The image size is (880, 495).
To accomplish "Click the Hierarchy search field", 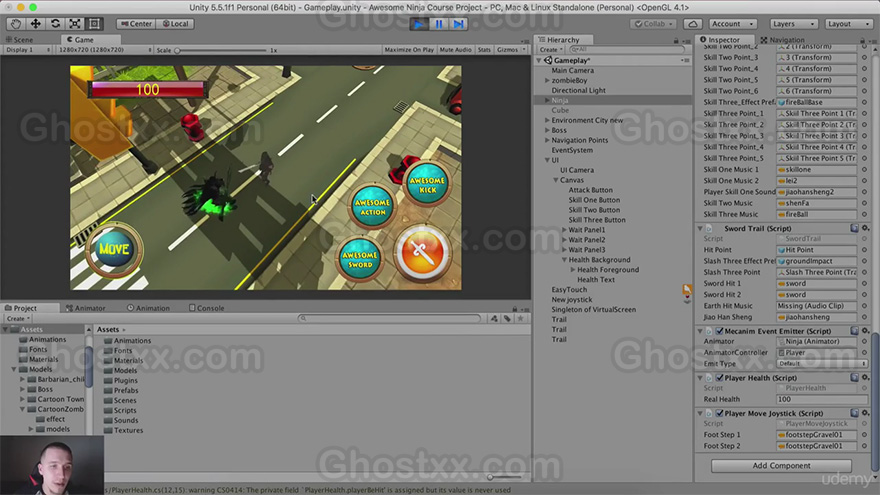I will pos(627,49).
